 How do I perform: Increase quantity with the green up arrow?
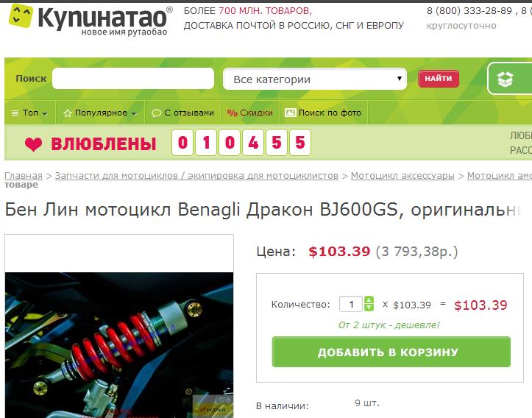pos(369,300)
